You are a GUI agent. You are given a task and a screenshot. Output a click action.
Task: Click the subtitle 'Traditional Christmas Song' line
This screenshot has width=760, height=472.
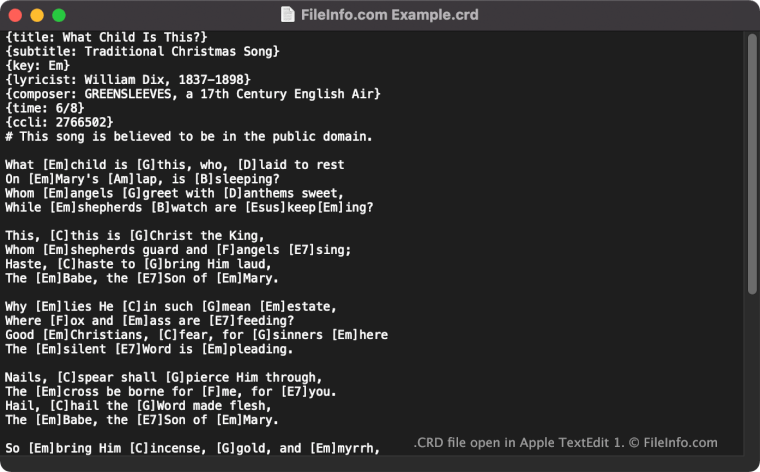(142, 51)
